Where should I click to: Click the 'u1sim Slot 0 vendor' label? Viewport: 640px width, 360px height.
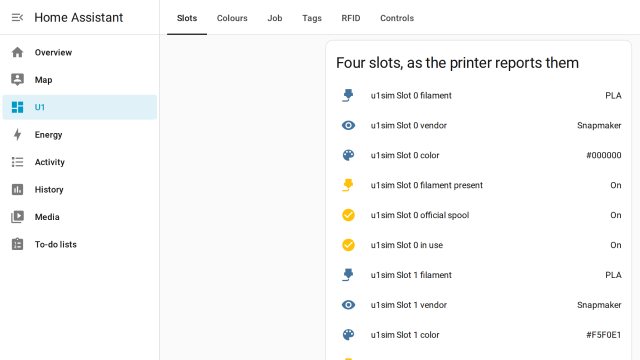409,125
